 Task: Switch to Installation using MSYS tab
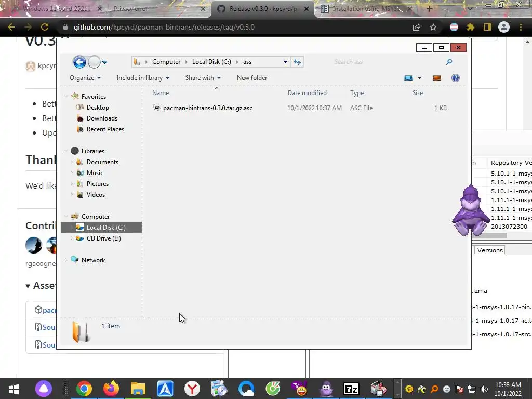(365, 9)
